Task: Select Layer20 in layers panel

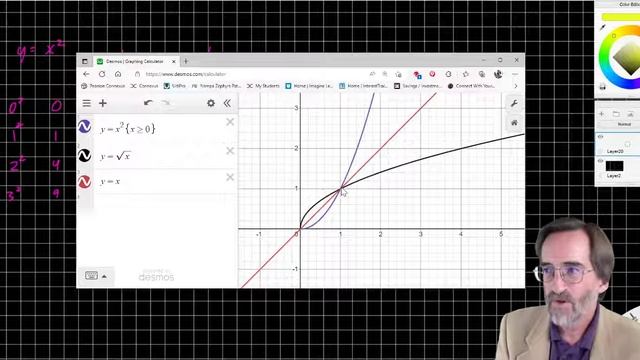Action: point(618,144)
